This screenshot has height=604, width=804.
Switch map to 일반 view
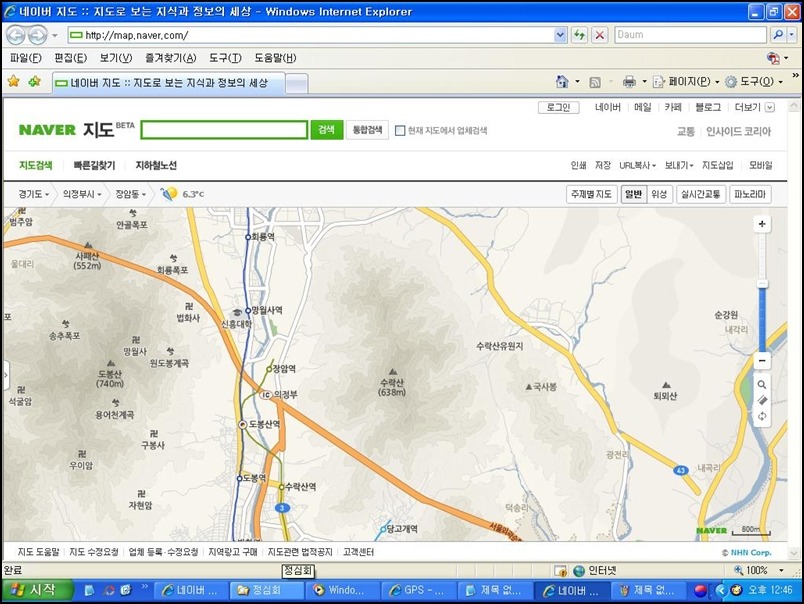633,194
